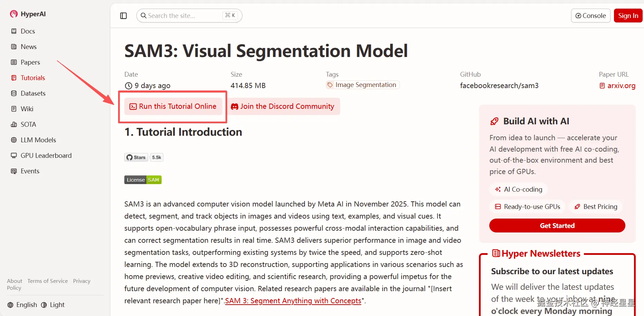Click Run this Tutorial Online
The height and width of the screenshot is (316, 644).
coord(173,106)
